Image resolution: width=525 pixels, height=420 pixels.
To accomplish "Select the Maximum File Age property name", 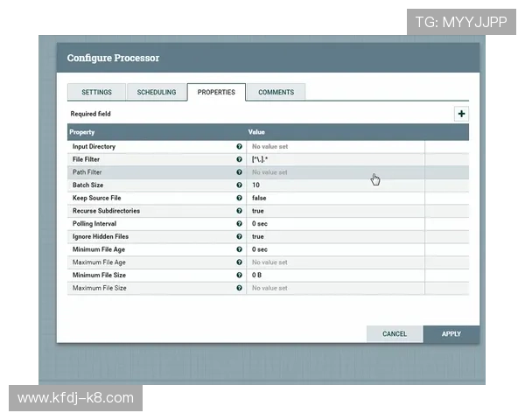I will [x=99, y=262].
